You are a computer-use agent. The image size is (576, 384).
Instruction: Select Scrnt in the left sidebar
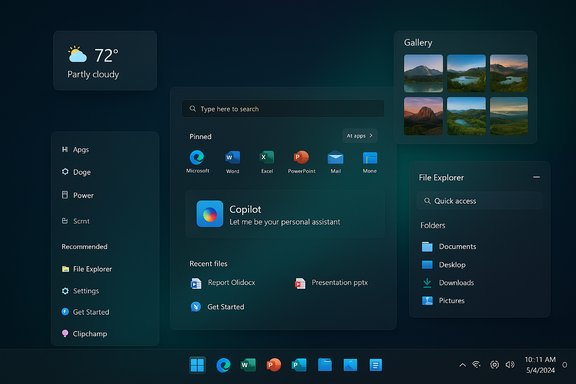tap(76, 221)
